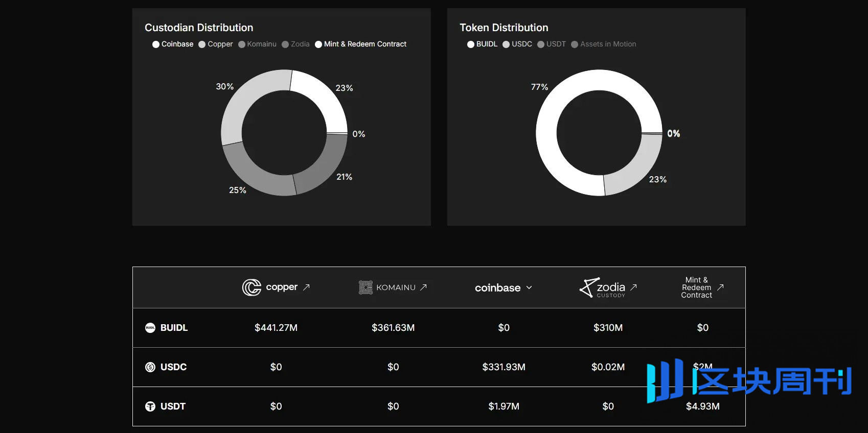Click the USDC row label
The width and height of the screenshot is (868, 433).
point(173,367)
